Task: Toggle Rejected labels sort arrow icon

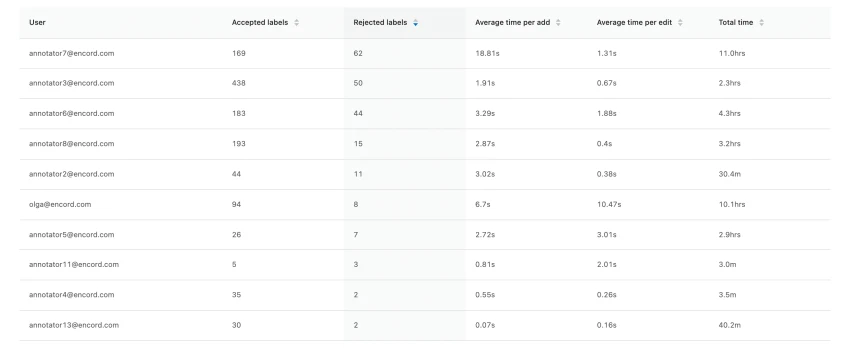Action: point(415,23)
